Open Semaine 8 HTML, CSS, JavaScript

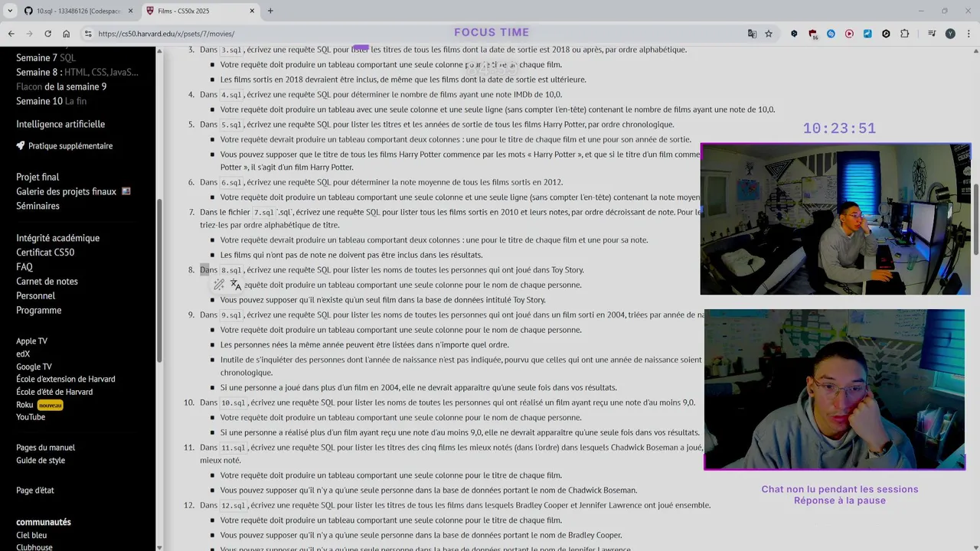pos(77,72)
